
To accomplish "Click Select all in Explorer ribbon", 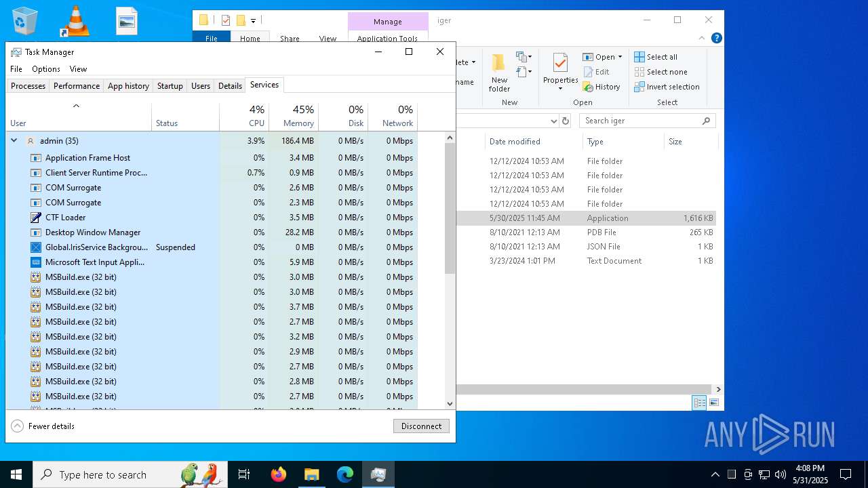I will (656, 57).
